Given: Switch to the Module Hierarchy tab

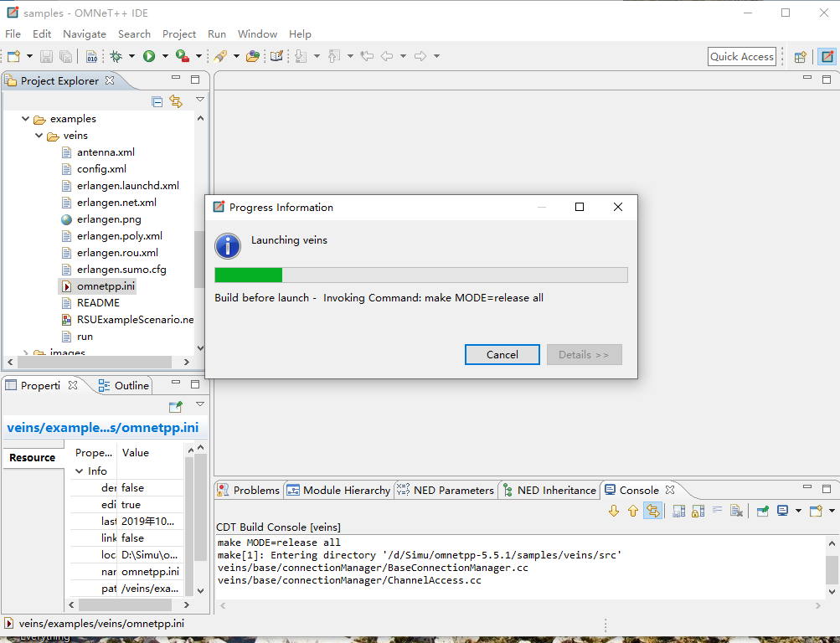Looking at the screenshot, I should pyautogui.click(x=338, y=491).
